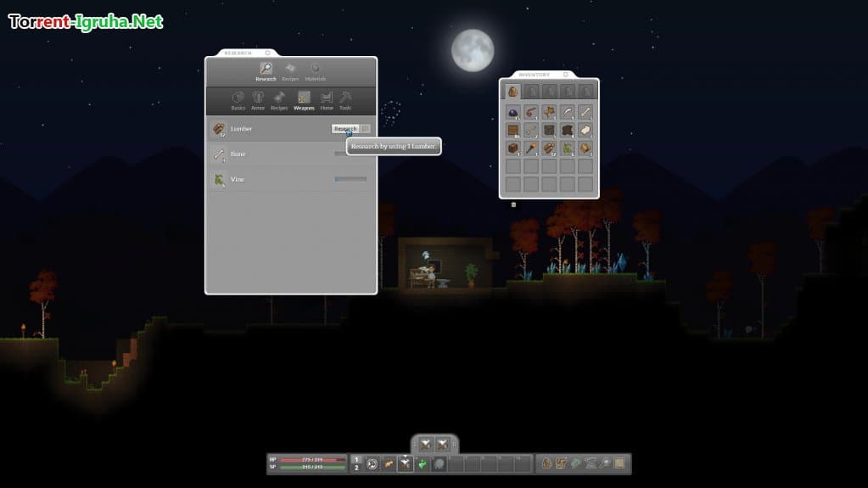Pick the purple helmet item in inventory
This screenshot has height=488, width=868.
[x=513, y=112]
